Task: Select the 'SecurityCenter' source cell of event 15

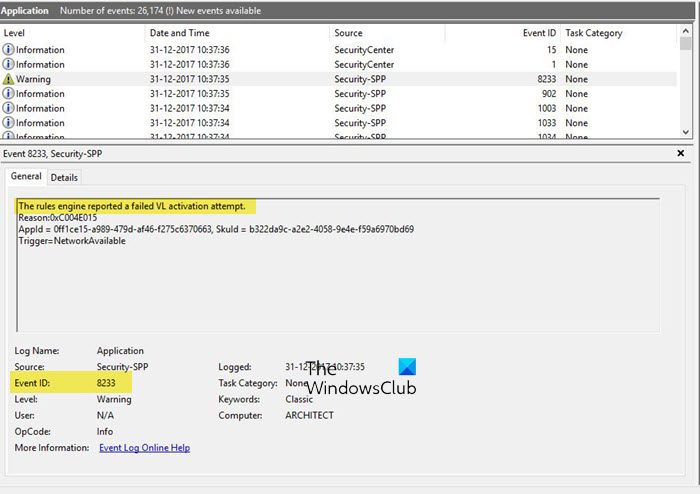Action: click(x=364, y=50)
